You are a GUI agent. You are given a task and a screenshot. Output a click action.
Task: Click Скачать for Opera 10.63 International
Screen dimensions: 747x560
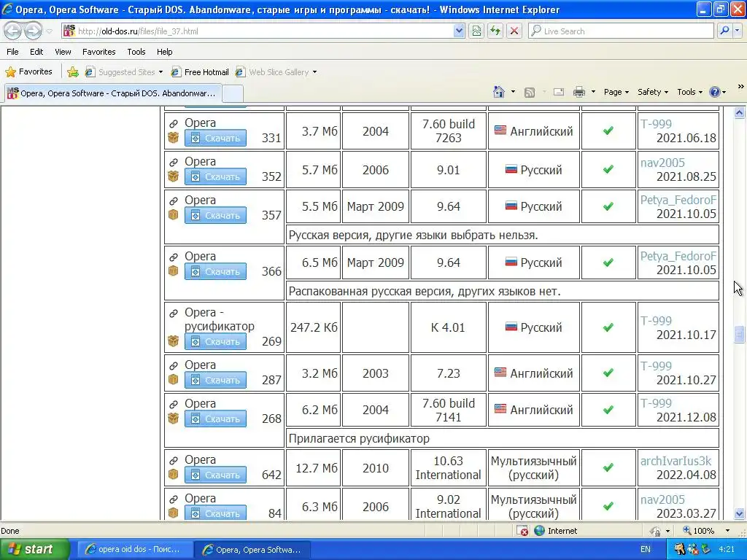pos(215,475)
